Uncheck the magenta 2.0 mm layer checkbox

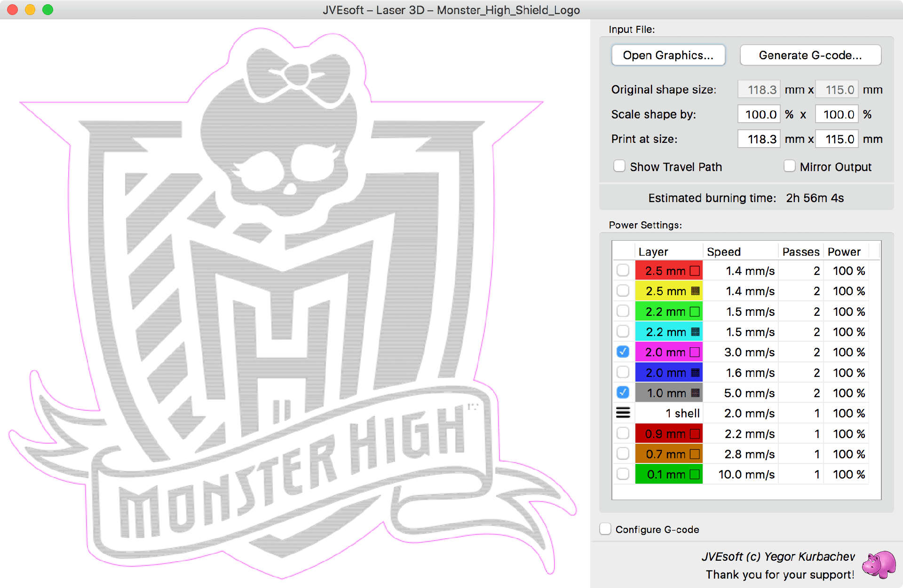click(x=623, y=352)
